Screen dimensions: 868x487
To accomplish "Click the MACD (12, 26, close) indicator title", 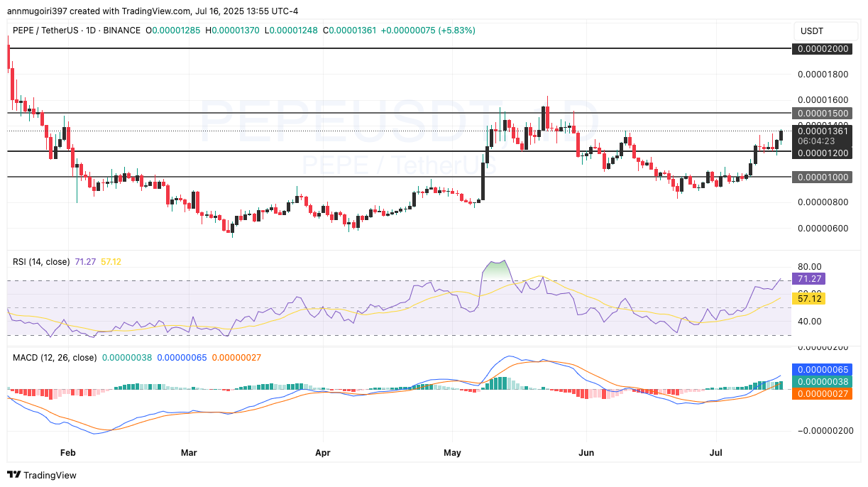I will [55, 357].
